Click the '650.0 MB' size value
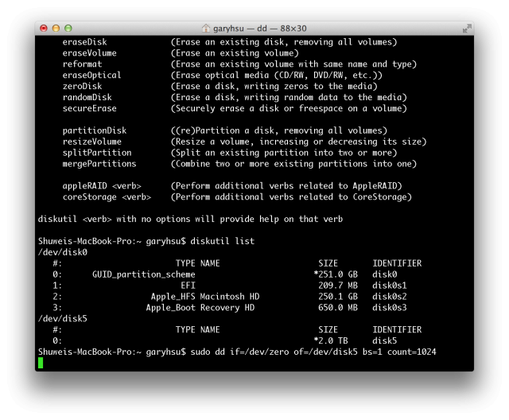 338,307
